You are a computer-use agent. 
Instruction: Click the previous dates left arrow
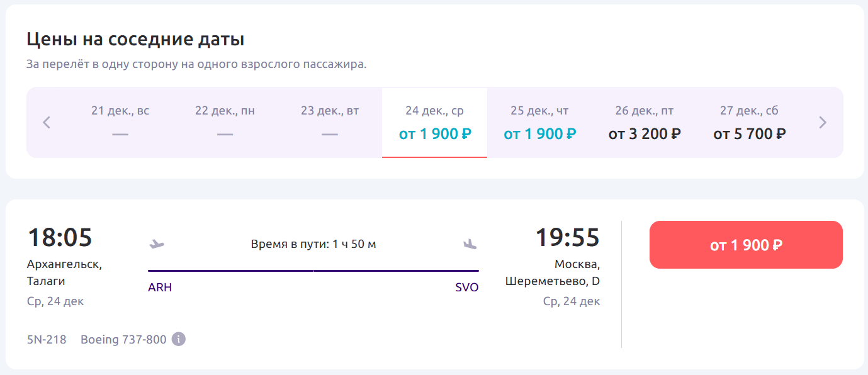46,123
